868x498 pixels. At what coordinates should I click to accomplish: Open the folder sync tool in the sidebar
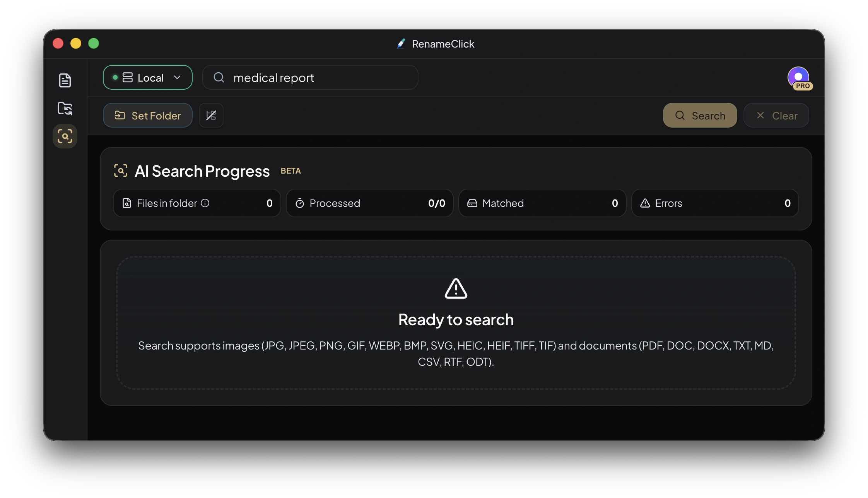click(65, 109)
